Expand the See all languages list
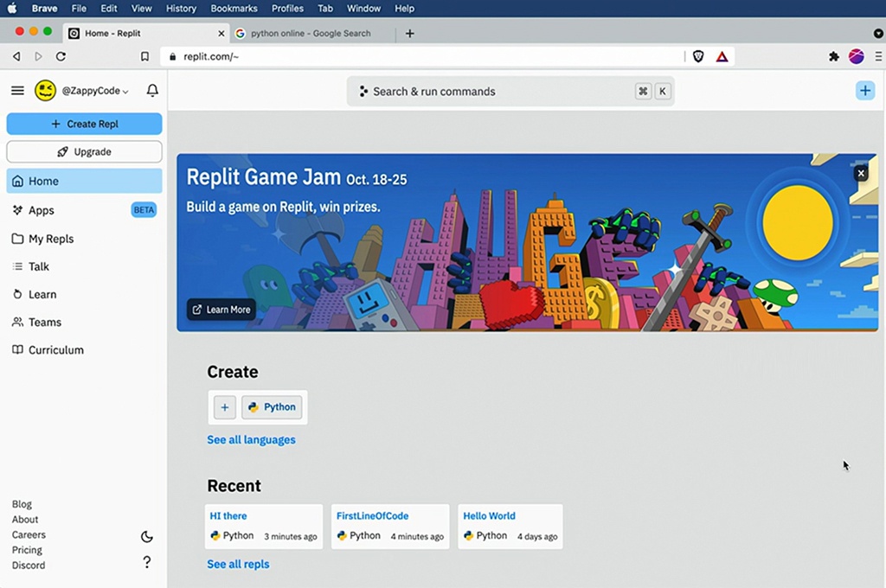 point(251,439)
